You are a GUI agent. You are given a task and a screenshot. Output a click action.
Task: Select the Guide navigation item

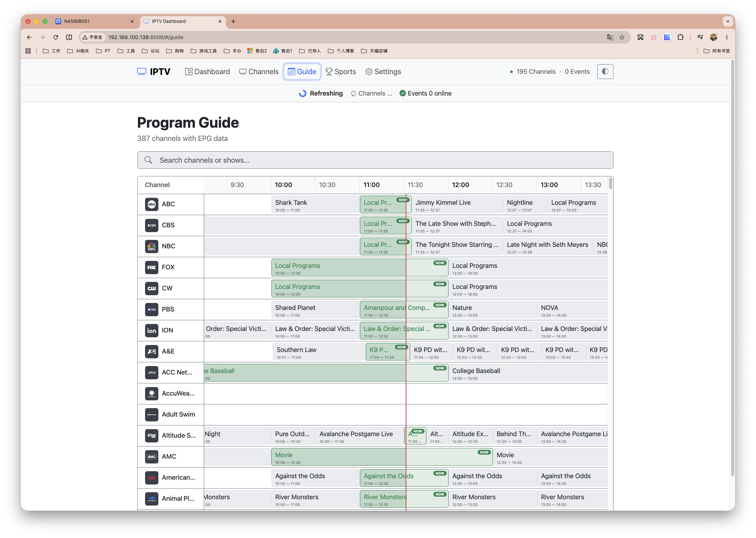pos(302,72)
